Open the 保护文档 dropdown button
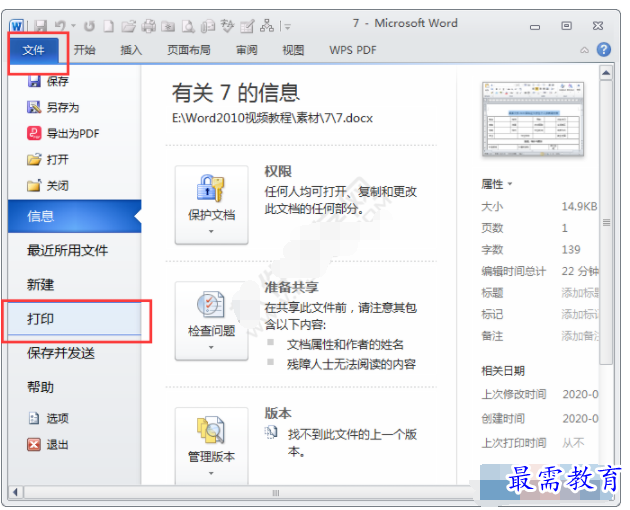The image size is (630, 510). pos(211,205)
